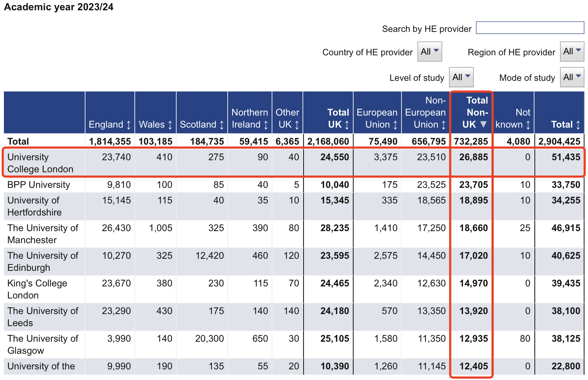The height and width of the screenshot is (380, 588).
Task: Open Country of HE provider dropdown
Action: pos(429,52)
